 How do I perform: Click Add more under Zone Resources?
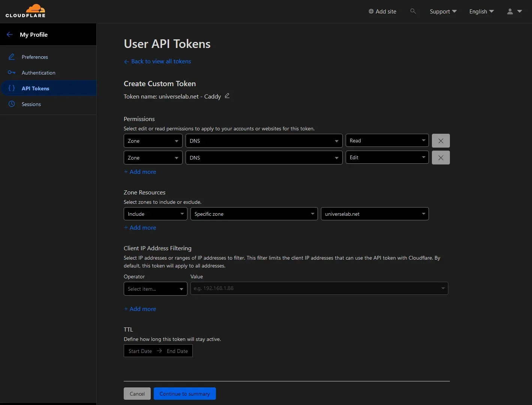pos(140,227)
